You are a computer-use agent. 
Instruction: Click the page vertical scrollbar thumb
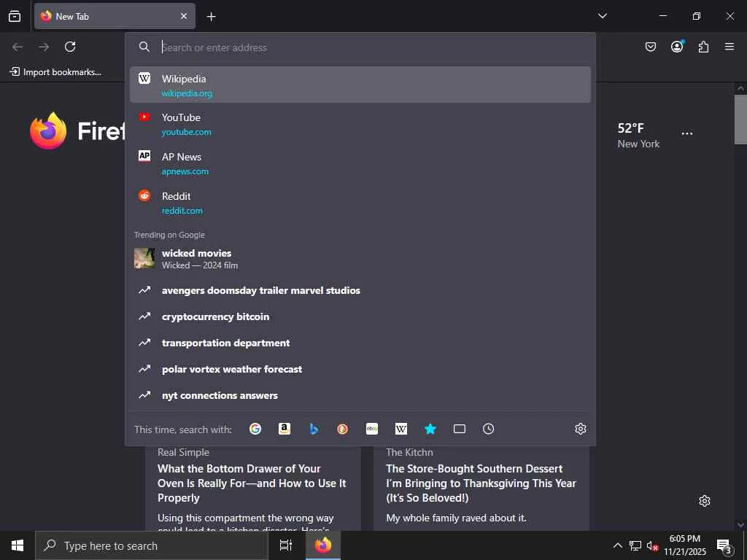click(740, 119)
